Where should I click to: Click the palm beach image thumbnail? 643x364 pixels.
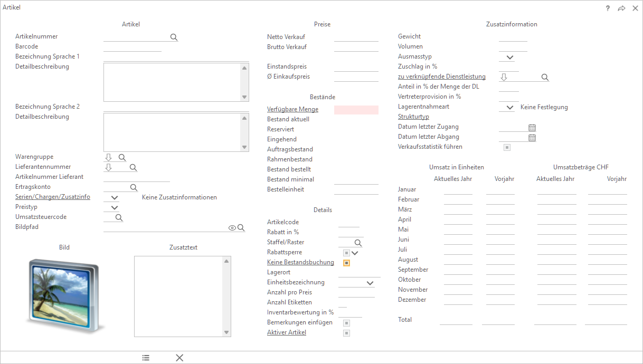coord(64,295)
